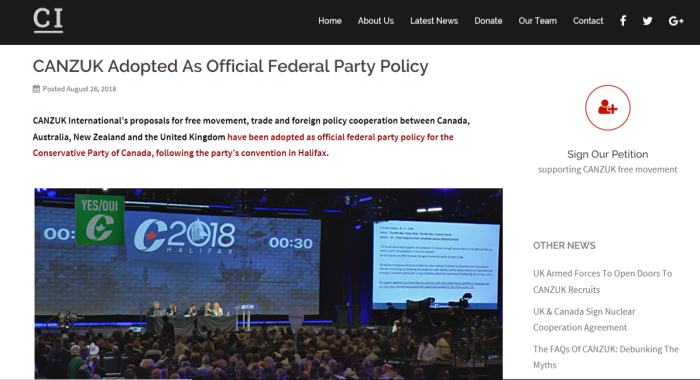Click supporting CANZUK free movement text
700x380 pixels.
click(x=608, y=169)
